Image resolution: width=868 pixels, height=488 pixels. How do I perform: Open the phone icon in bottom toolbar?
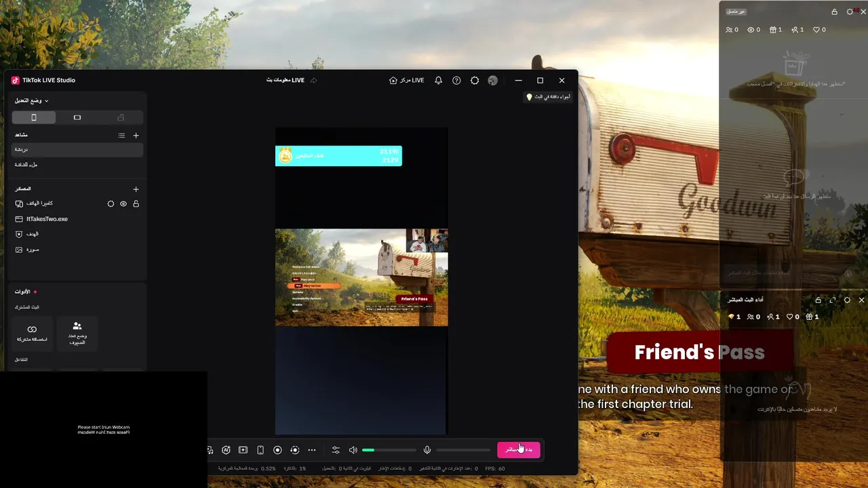[260, 450]
